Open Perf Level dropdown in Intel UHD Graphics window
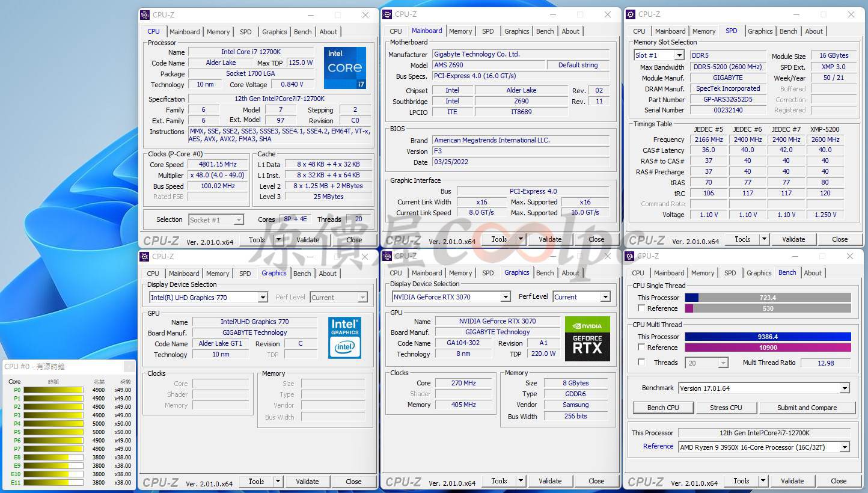Screen dimensions: 868x493 (x=362, y=298)
